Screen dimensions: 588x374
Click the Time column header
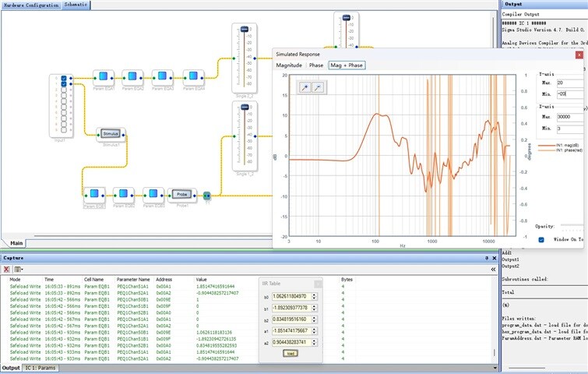click(x=49, y=280)
